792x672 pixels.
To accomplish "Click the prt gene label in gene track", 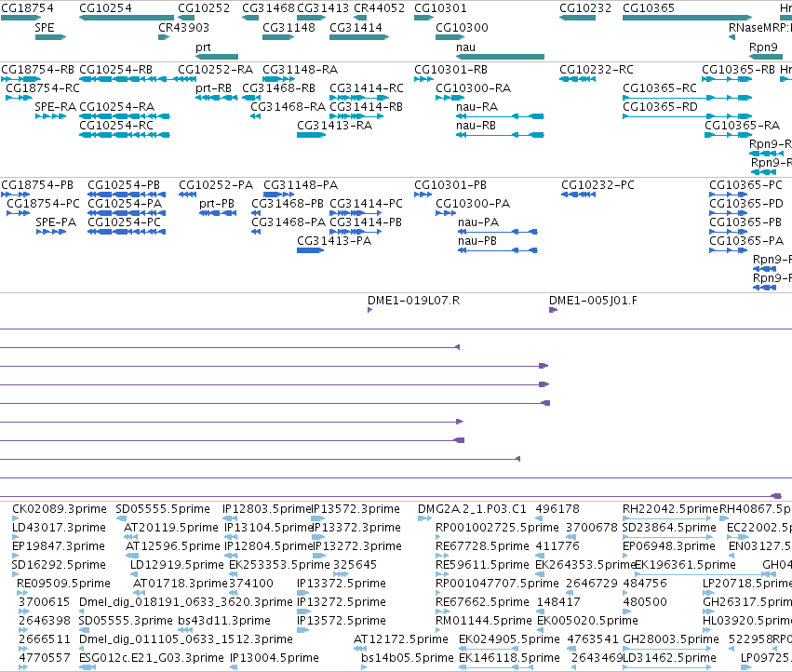I will [203, 47].
